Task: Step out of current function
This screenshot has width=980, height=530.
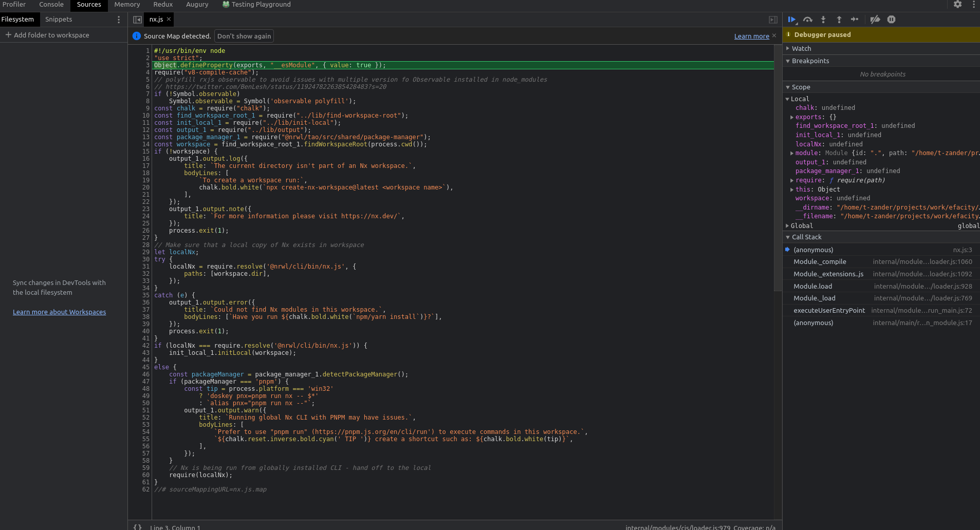Action: pyautogui.click(x=839, y=20)
